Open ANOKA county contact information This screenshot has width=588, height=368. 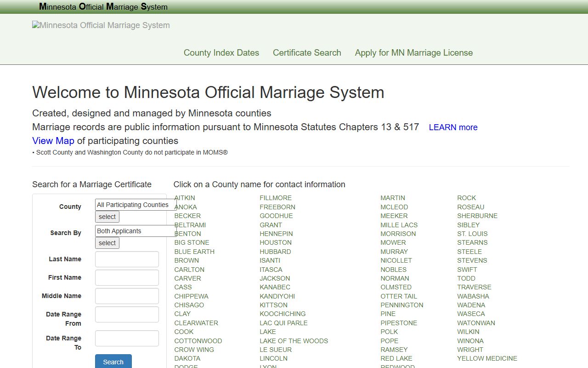(x=186, y=207)
